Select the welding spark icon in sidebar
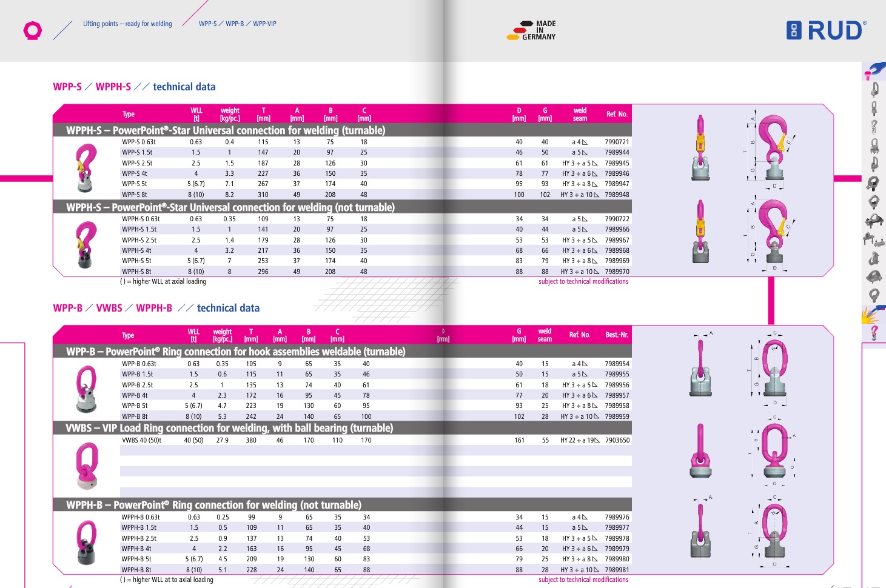The width and height of the screenshot is (886, 588). tap(873, 313)
